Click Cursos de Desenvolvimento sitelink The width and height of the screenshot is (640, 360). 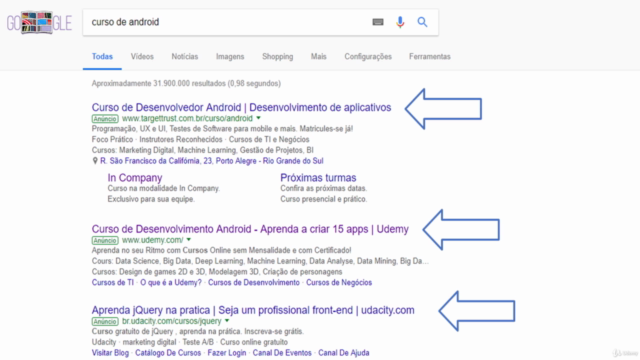pyautogui.click(x=253, y=282)
